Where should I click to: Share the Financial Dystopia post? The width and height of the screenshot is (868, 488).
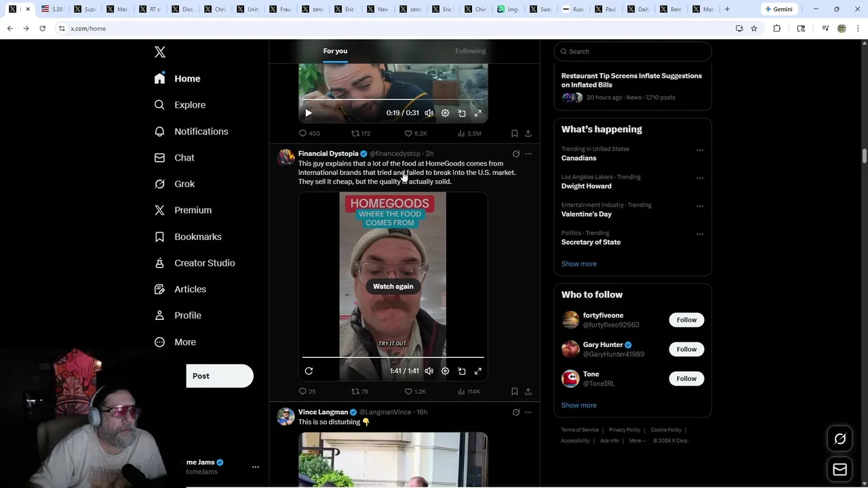coord(528,391)
